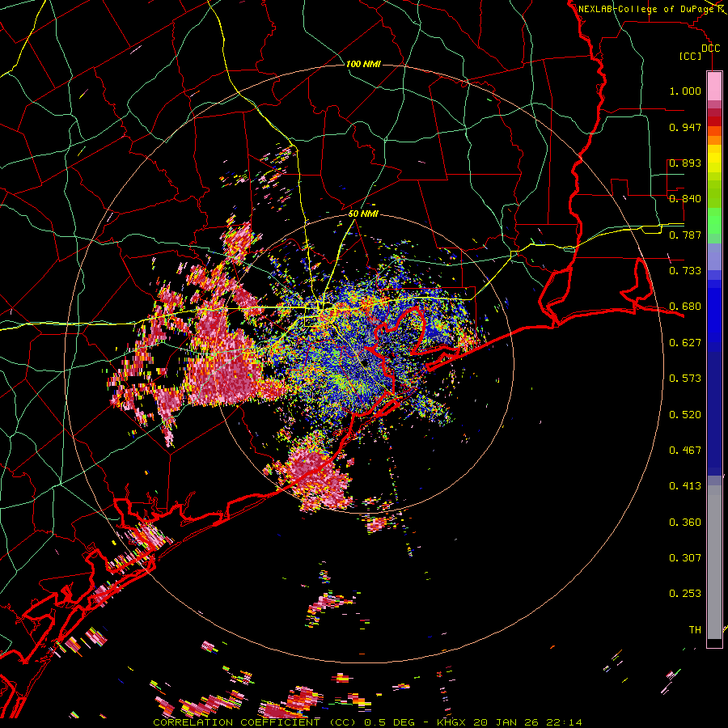Pick the yellow segment of the color bar

pyautogui.click(x=714, y=159)
